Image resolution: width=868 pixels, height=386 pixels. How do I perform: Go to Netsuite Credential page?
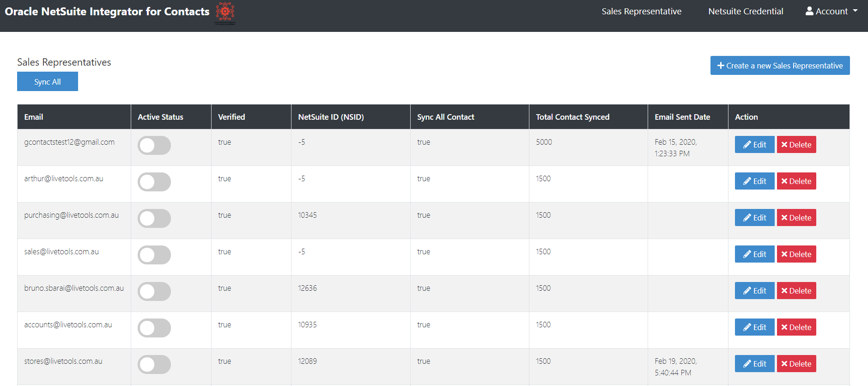coord(746,11)
